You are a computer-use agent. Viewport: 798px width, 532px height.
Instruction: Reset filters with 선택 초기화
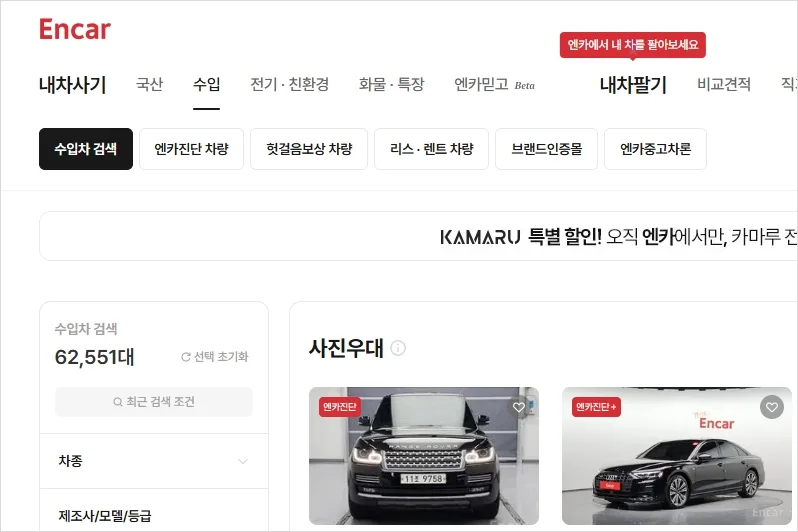tap(215, 357)
